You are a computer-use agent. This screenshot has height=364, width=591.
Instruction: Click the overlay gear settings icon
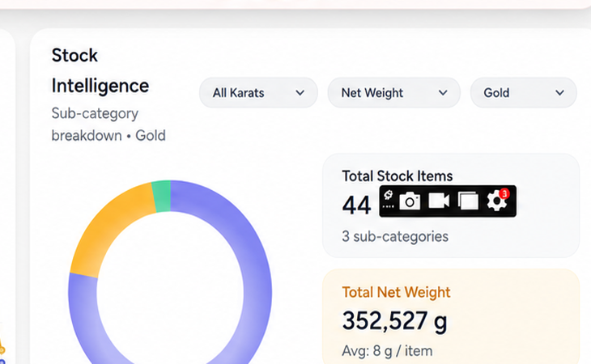[x=497, y=201]
